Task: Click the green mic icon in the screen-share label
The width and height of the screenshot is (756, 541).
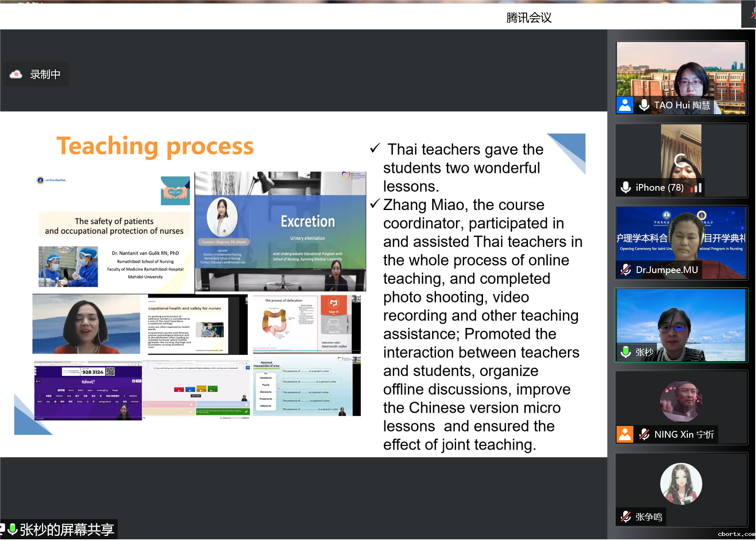Action: 13,529
